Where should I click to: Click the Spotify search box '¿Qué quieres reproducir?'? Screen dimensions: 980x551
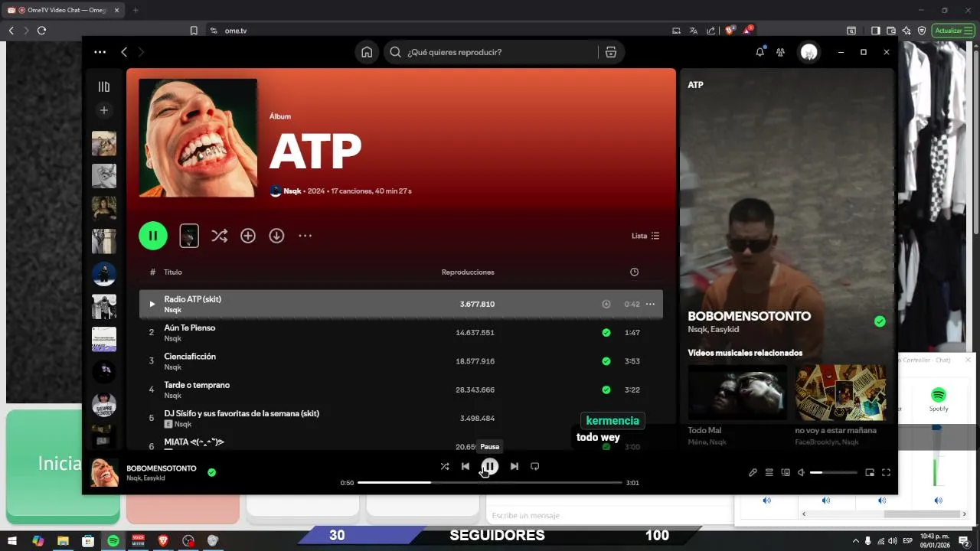click(x=493, y=52)
